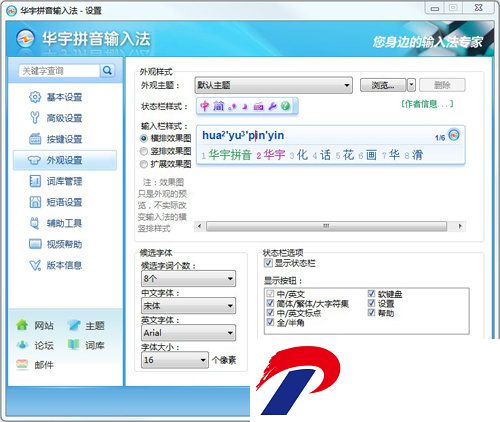
Task: Click the 删除 button
Action: [442, 85]
